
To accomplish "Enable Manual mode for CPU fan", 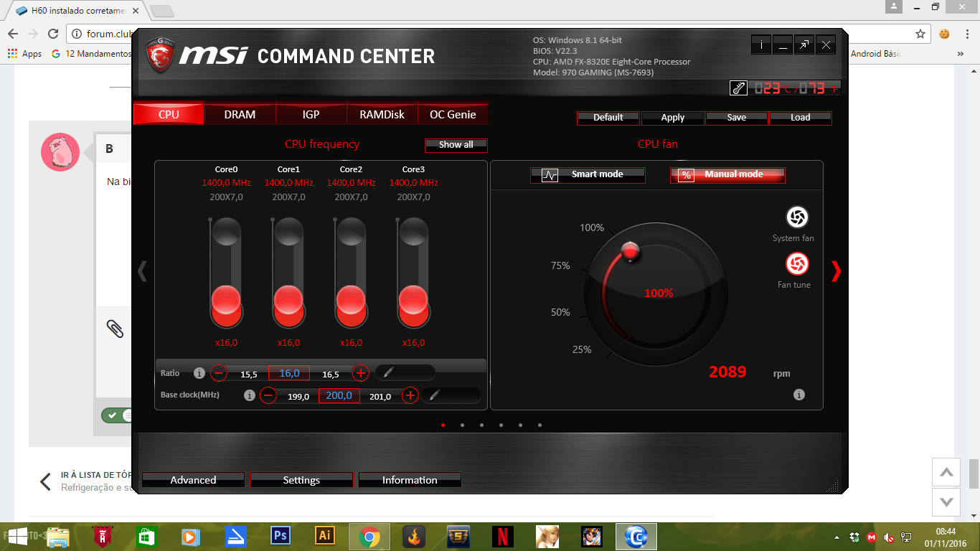I will (727, 174).
